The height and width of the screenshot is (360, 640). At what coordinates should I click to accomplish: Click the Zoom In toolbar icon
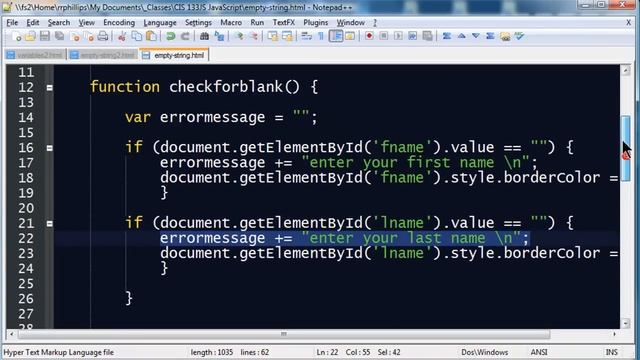click(x=239, y=36)
